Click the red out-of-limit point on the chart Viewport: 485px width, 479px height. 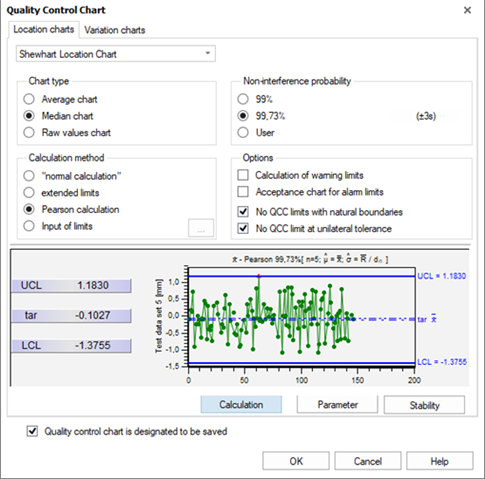click(259, 276)
